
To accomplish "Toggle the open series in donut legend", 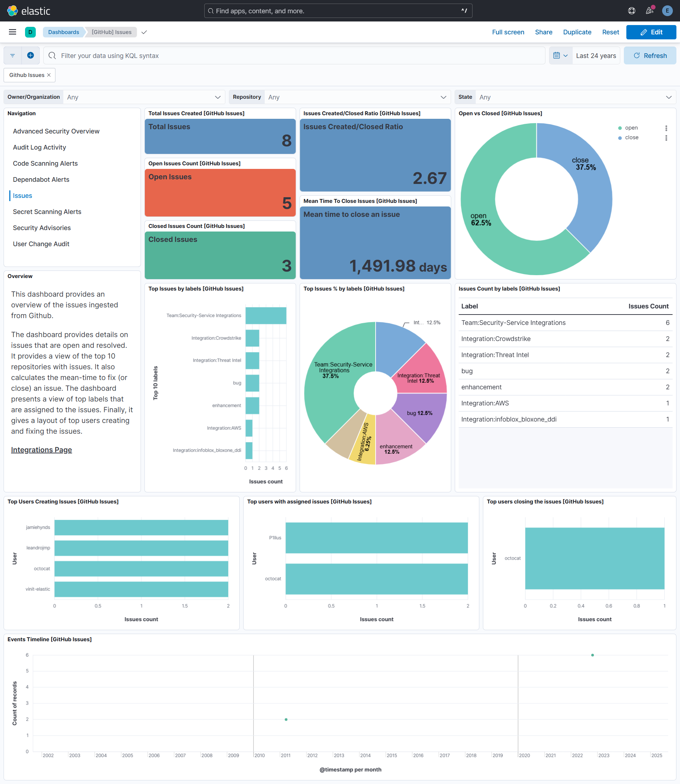I will point(631,128).
